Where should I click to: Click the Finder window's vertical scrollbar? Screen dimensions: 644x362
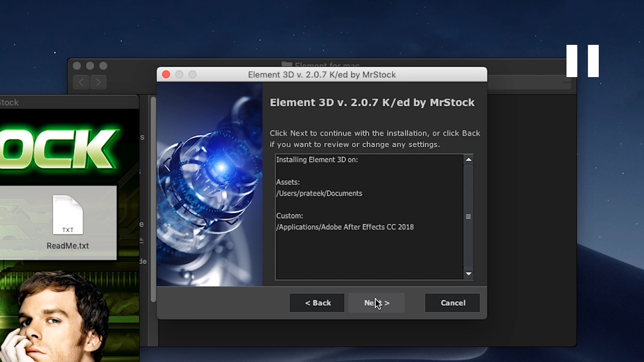[x=153, y=199]
